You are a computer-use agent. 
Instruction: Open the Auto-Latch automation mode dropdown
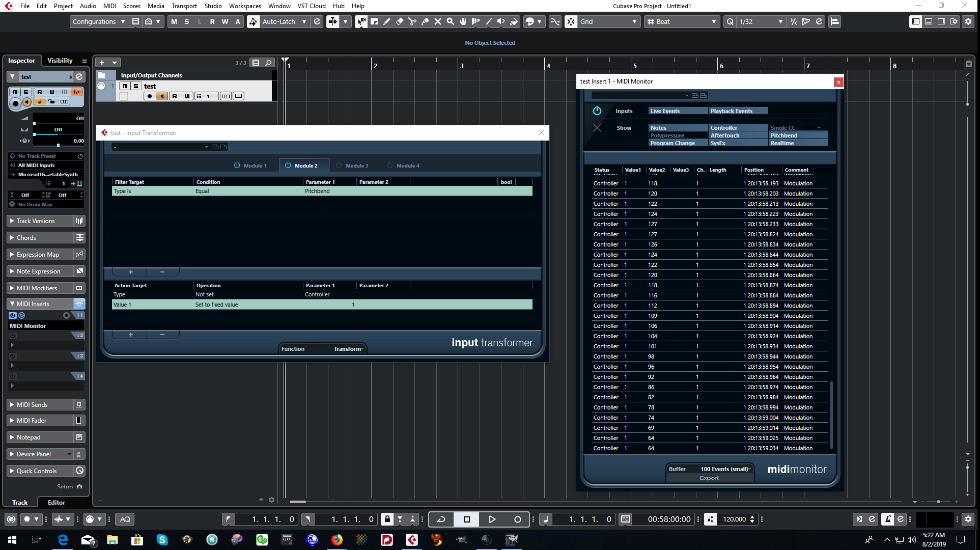(284, 21)
